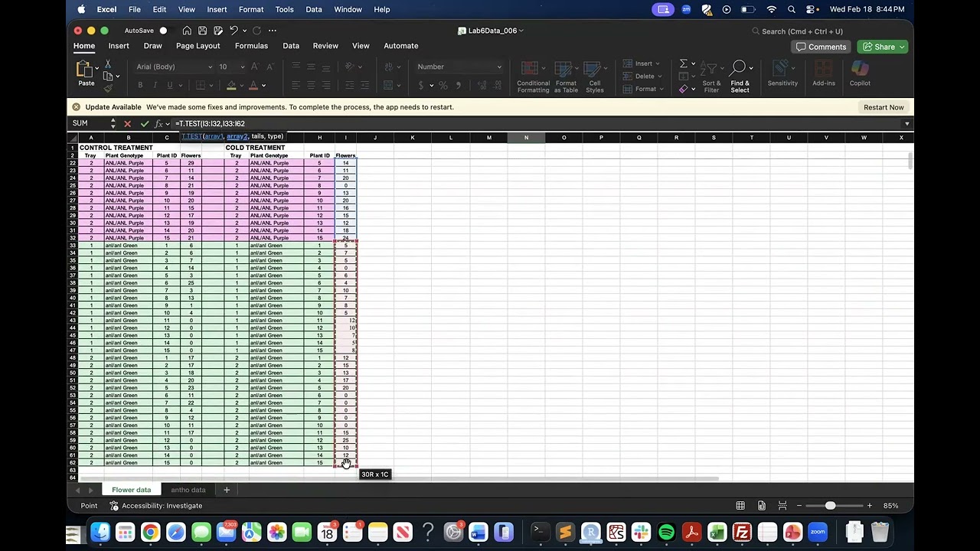Image resolution: width=980 pixels, height=551 pixels.
Task: Toggle Bold formatting
Action: pos(140,85)
